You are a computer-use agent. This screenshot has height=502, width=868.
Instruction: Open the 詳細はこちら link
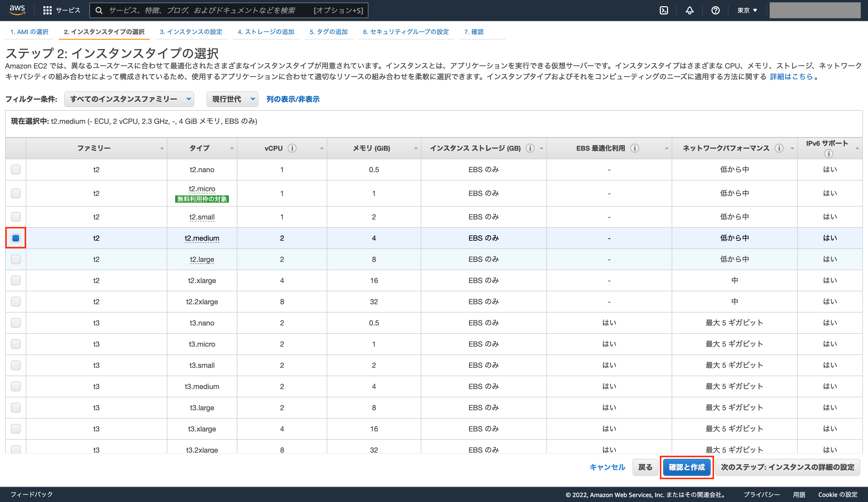click(791, 77)
